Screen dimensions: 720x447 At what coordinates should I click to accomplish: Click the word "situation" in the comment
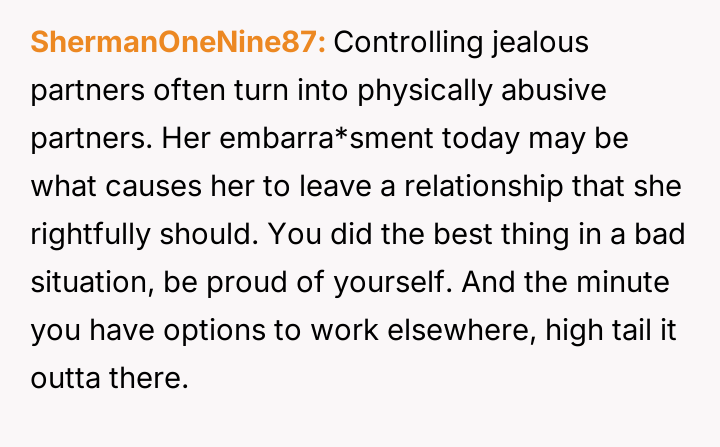[87, 280]
